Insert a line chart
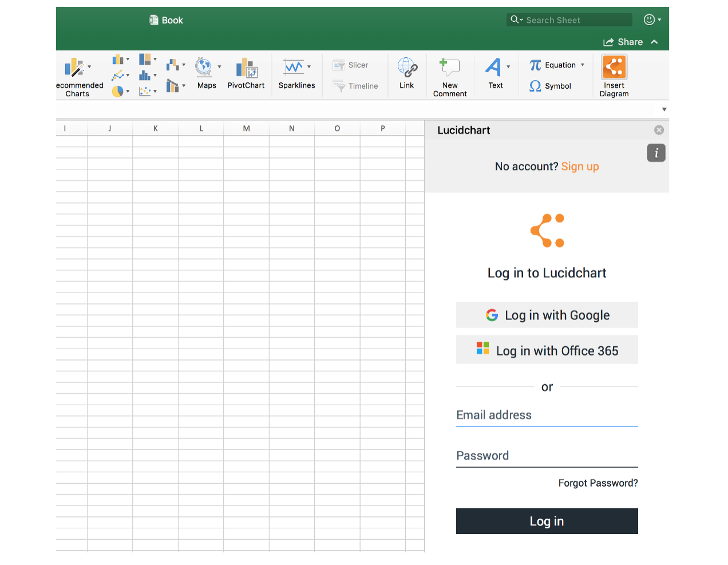This screenshot has width=728, height=565. 117,75
